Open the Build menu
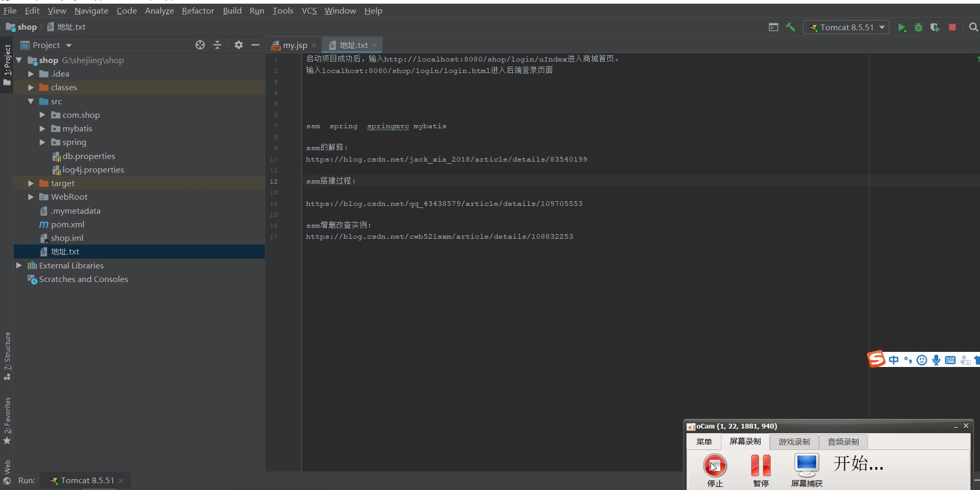Viewport: 980px width, 490px height. [x=232, y=10]
